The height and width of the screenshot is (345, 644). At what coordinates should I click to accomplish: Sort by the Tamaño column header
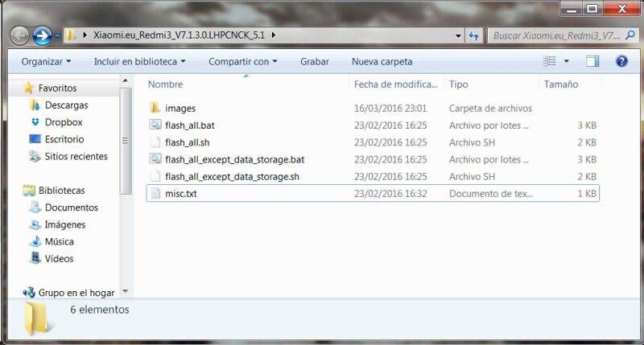click(561, 84)
